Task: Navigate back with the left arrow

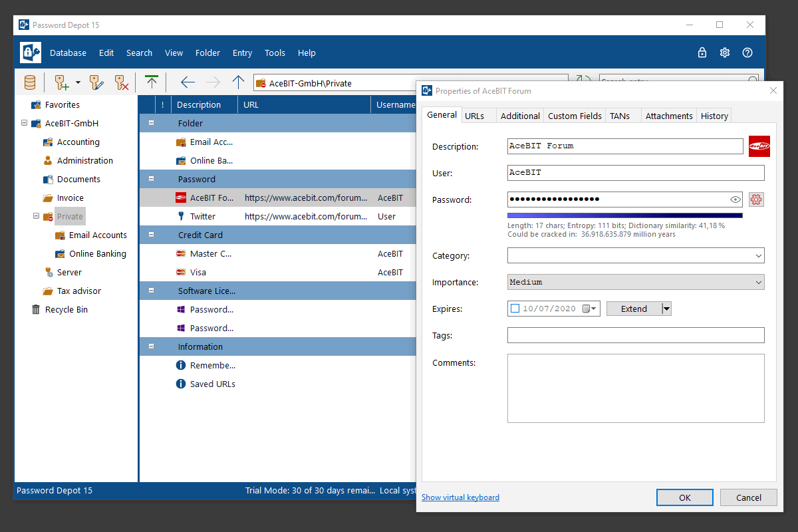Action: [188, 82]
